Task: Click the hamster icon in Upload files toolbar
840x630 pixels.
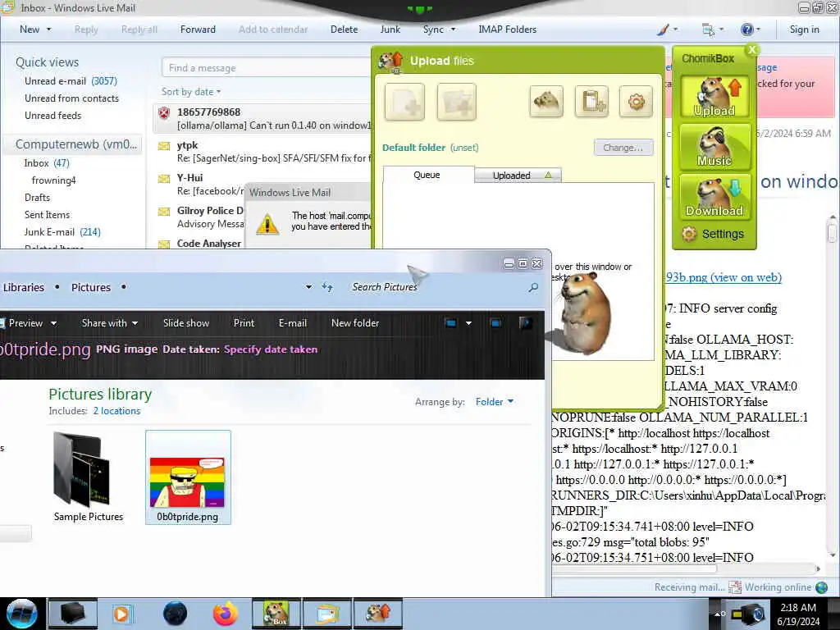Action: [x=546, y=101]
